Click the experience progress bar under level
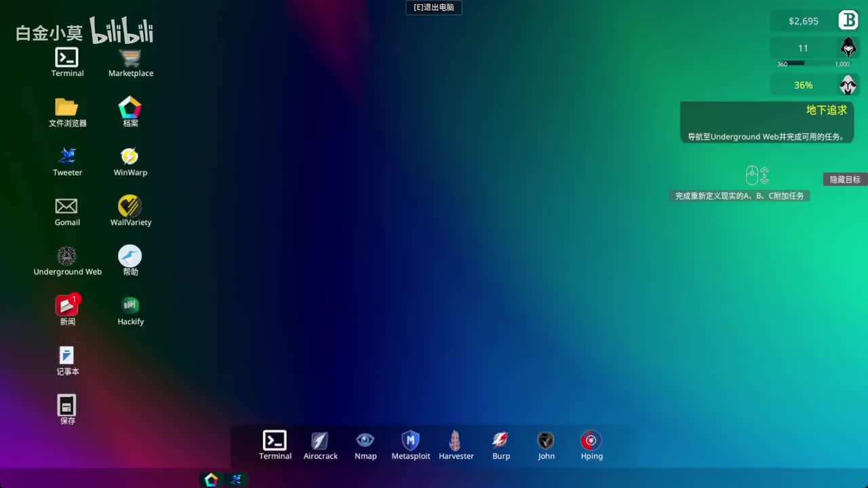 click(x=814, y=64)
